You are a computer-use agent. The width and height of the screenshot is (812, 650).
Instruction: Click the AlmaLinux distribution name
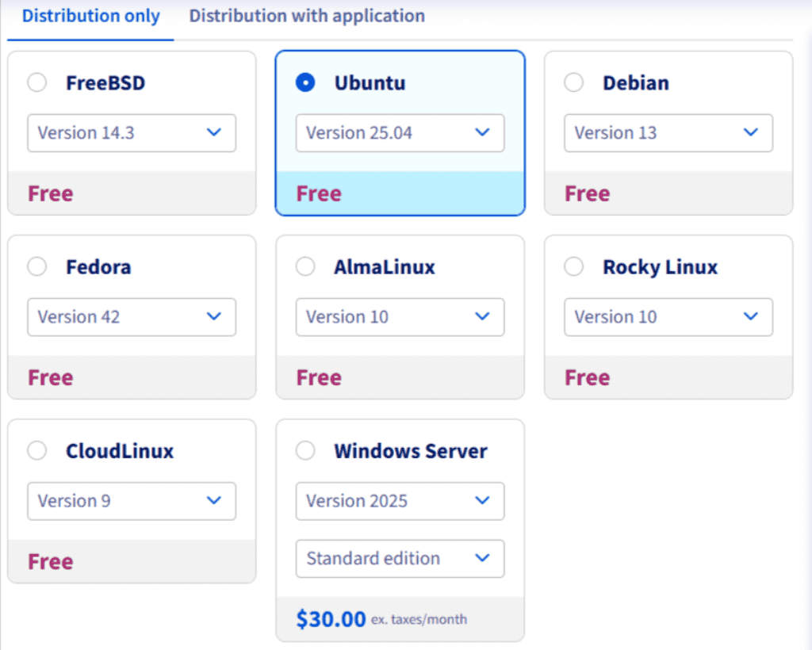point(385,267)
